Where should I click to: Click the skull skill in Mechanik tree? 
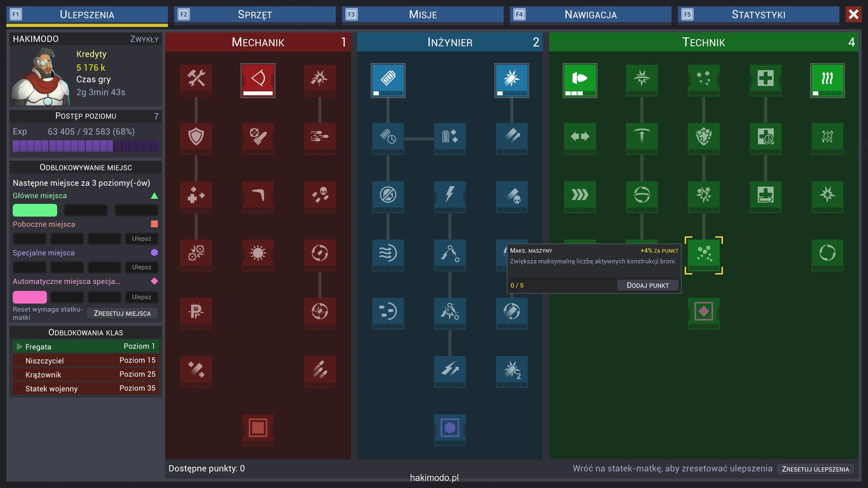pos(320,195)
